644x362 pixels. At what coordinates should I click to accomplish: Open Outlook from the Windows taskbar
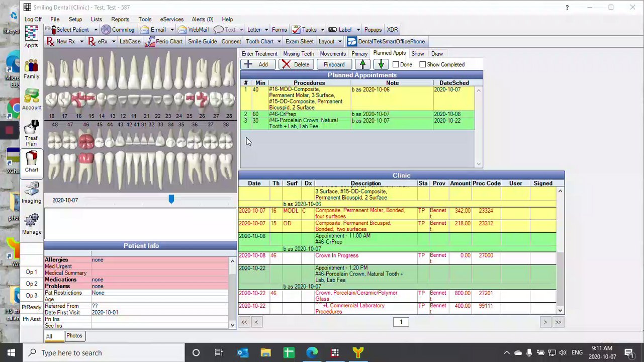coord(242,352)
